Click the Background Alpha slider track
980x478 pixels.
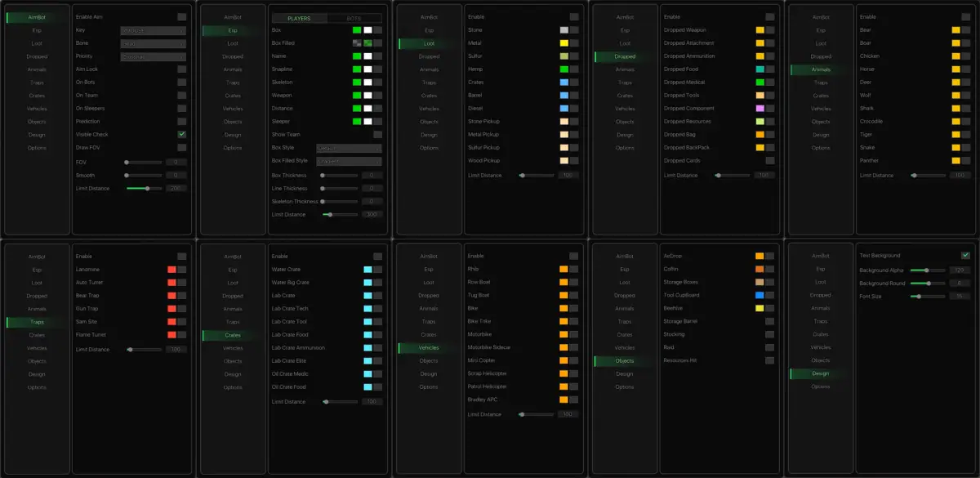click(928, 270)
